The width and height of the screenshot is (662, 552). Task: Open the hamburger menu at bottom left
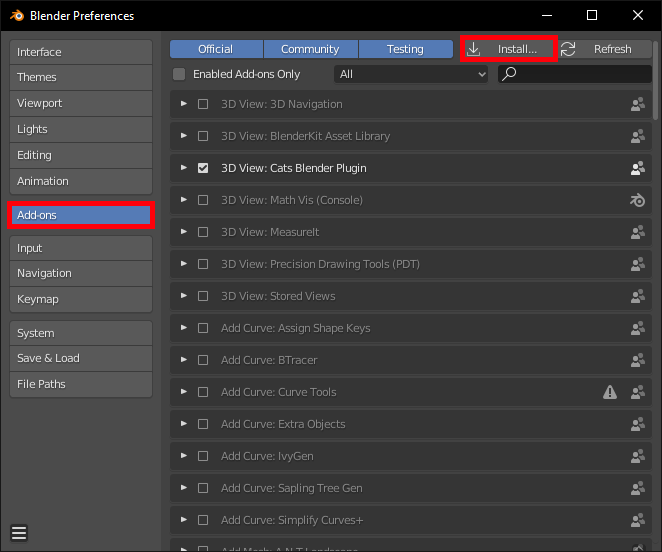coord(19,533)
